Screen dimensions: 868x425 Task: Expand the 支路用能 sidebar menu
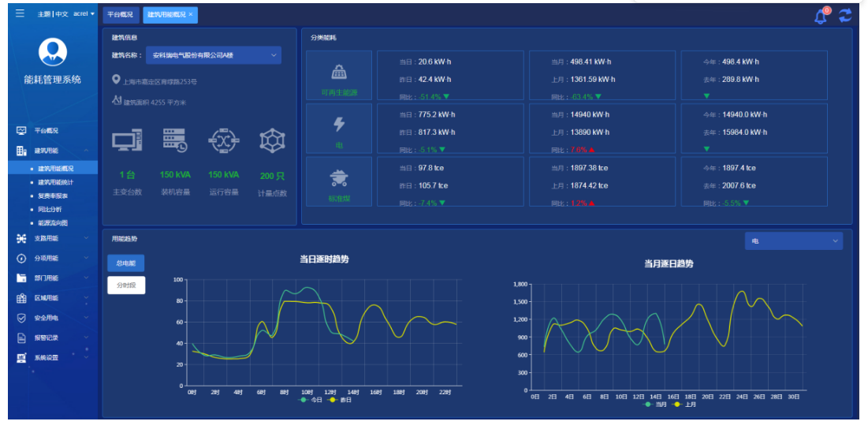53,238
